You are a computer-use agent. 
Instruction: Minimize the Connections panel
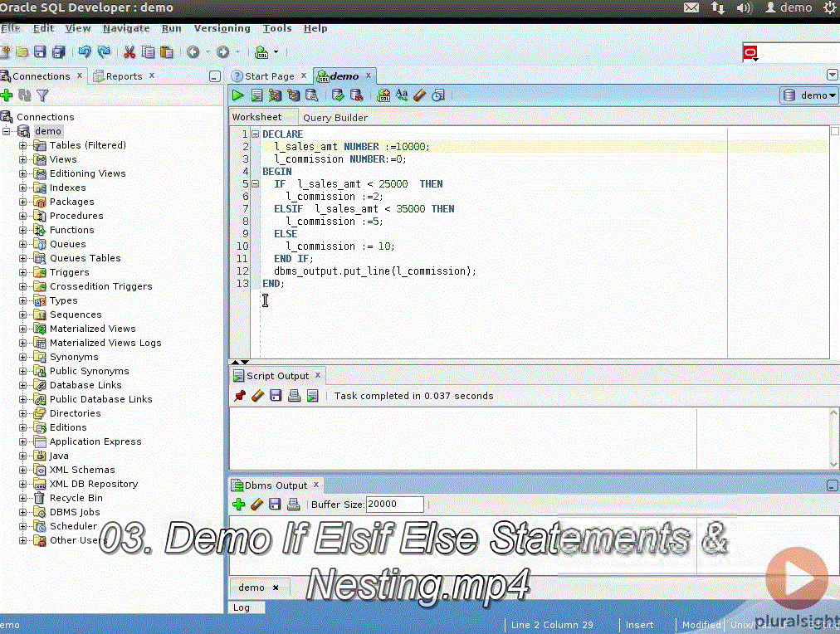215,76
